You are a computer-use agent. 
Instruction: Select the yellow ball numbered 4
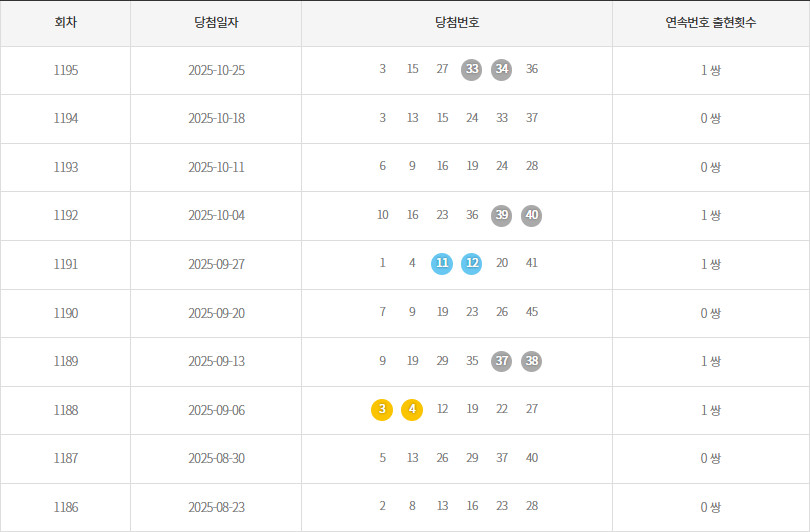click(412, 410)
